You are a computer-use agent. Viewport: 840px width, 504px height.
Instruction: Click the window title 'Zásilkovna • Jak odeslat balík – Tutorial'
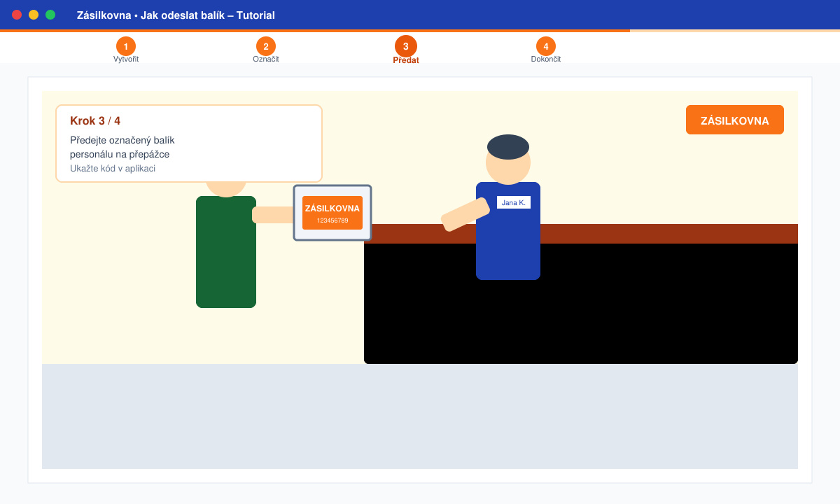pyautogui.click(x=176, y=15)
